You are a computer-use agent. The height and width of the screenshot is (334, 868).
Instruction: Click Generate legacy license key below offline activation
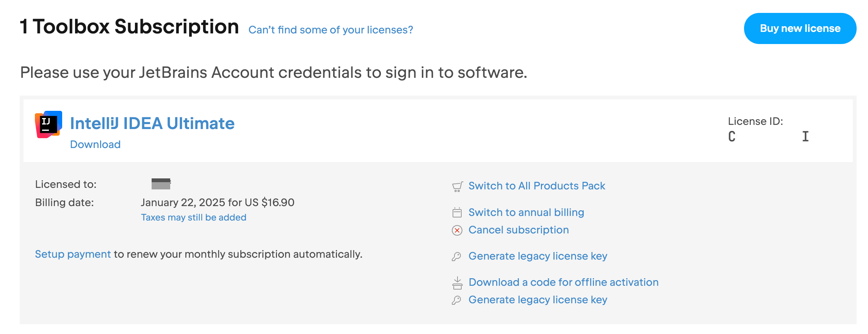point(538,299)
